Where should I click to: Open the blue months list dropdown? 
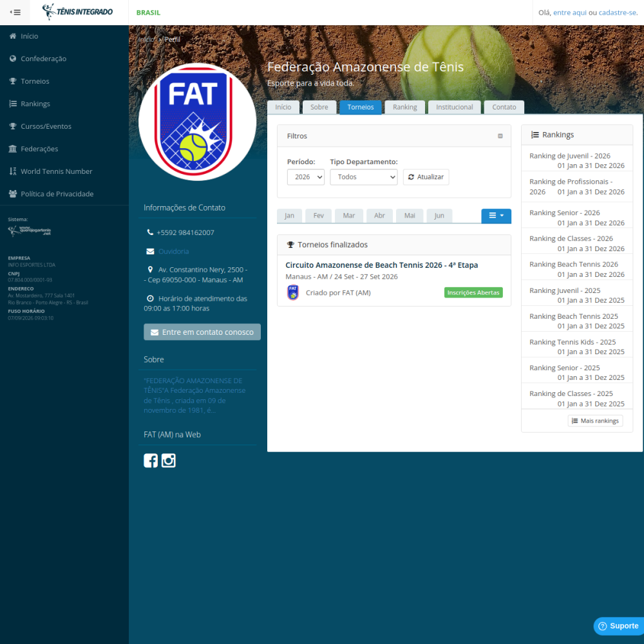coord(496,216)
